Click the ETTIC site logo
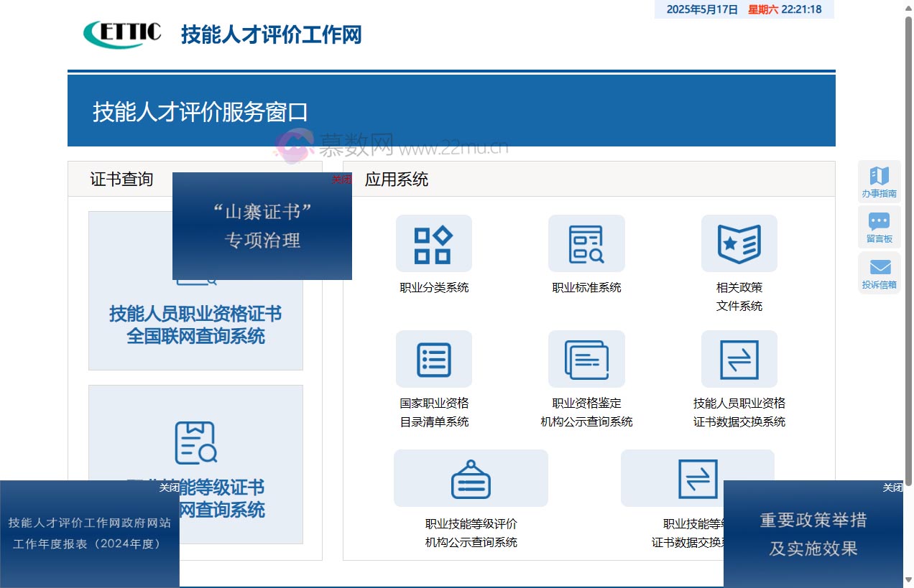 122,32
